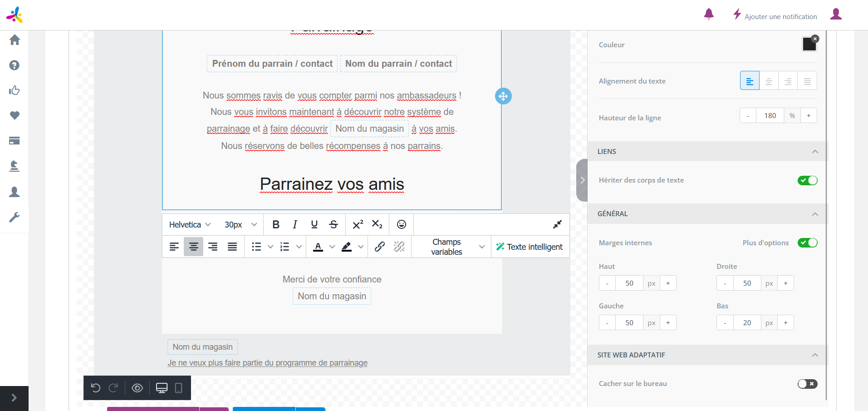Preview email with the eye icon
Screen dimensions: 868x411
click(x=137, y=388)
